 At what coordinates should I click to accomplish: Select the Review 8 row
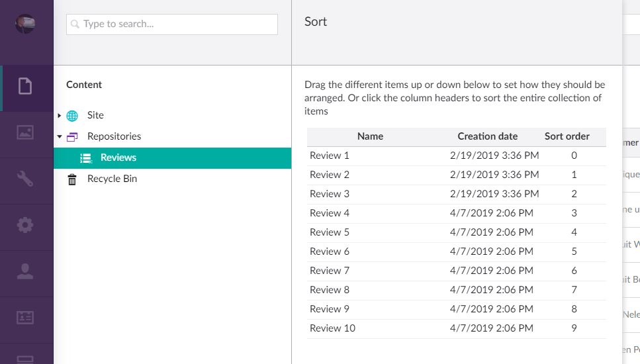tap(456, 290)
